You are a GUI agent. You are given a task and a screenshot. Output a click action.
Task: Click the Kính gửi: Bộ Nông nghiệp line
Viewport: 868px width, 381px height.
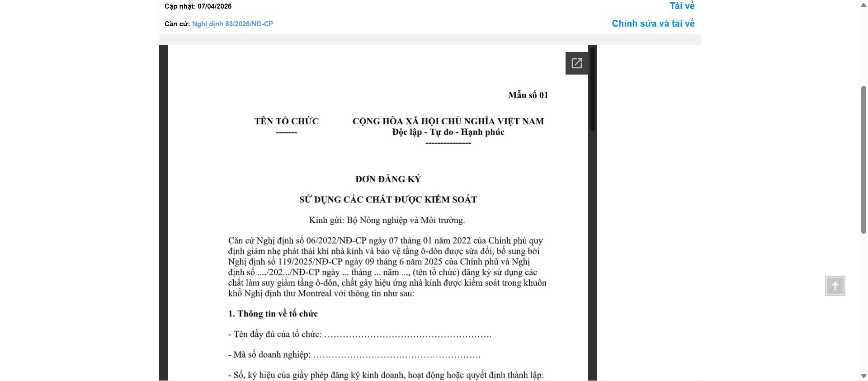point(387,220)
